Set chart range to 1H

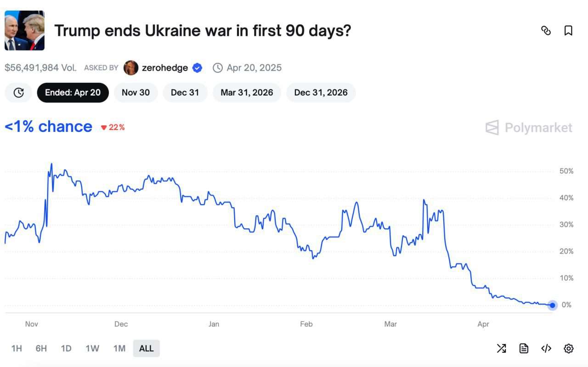click(x=17, y=349)
